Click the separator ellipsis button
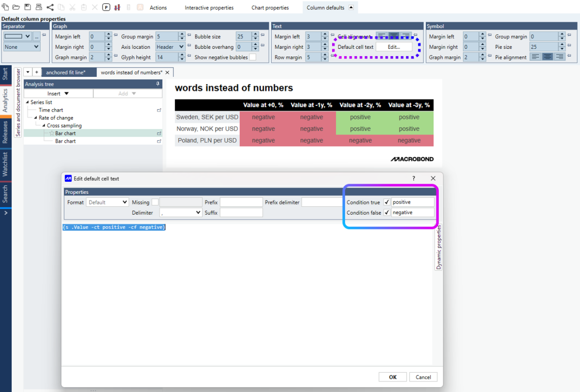Viewport: 580px width, 392px height. click(x=36, y=36)
